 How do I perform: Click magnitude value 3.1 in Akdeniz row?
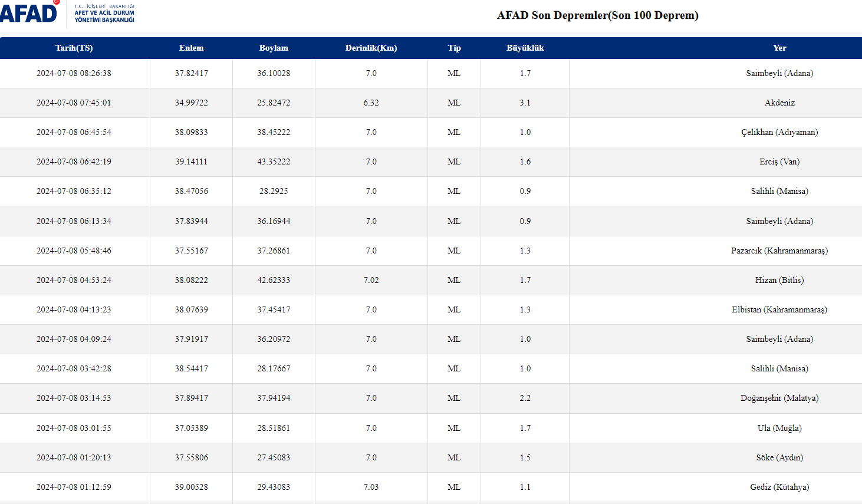(525, 103)
